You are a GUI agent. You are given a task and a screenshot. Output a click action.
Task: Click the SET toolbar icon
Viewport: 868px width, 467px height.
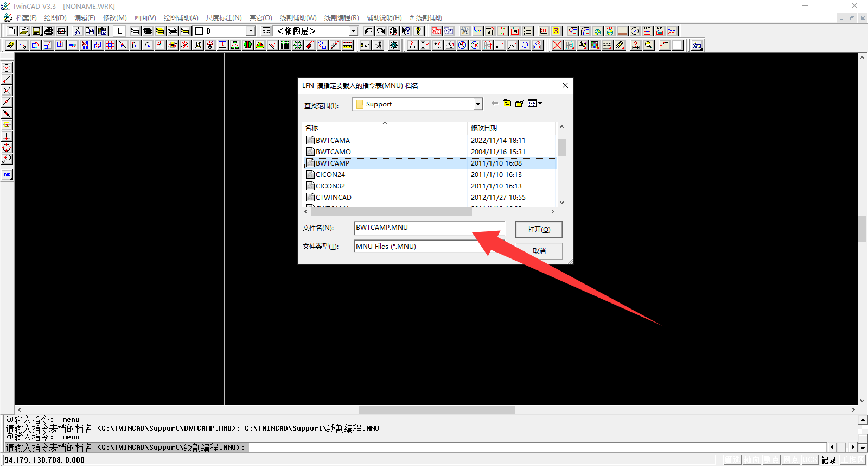pyautogui.click(x=544, y=31)
